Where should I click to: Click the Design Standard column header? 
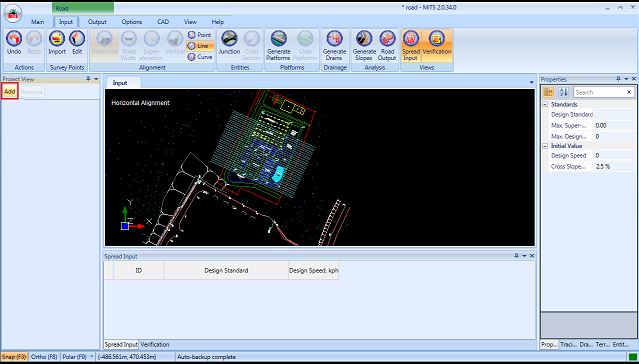226,270
